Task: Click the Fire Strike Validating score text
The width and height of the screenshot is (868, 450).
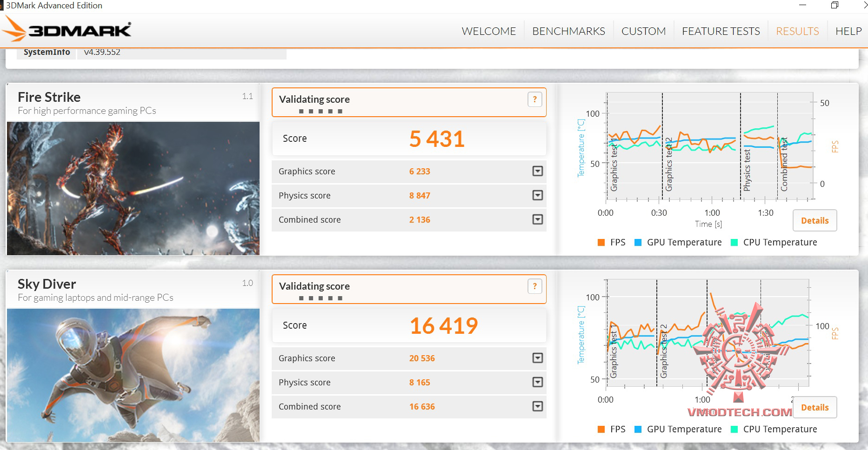Action: (x=314, y=99)
